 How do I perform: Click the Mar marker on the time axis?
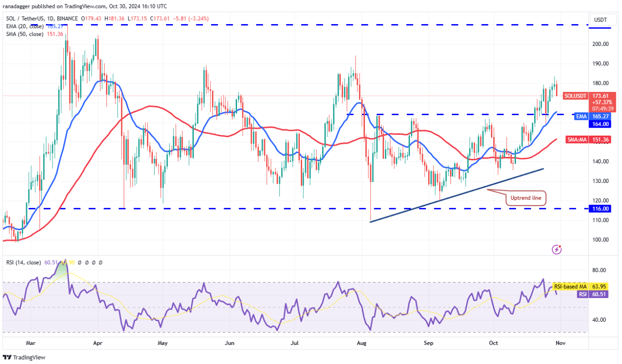coord(31,343)
